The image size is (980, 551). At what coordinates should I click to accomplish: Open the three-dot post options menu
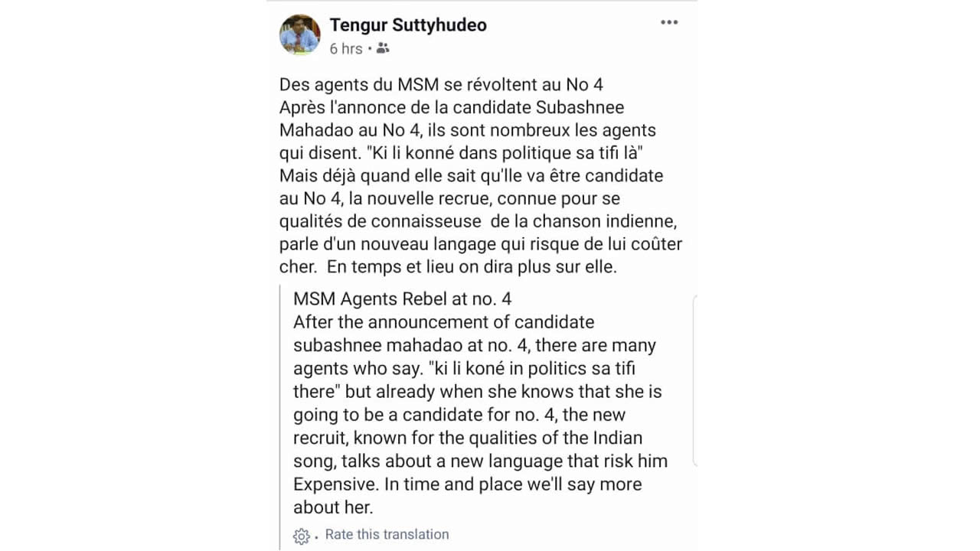(x=669, y=22)
